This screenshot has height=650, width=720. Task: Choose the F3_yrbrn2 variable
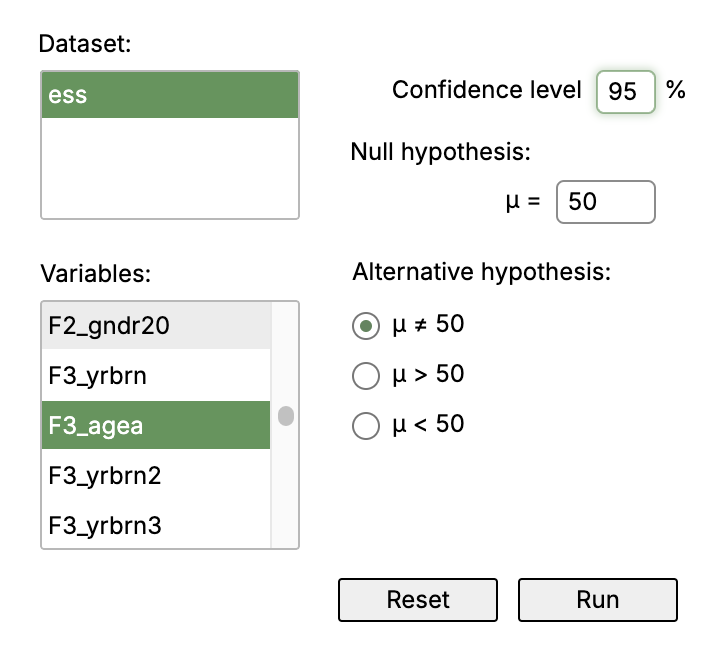point(156,475)
